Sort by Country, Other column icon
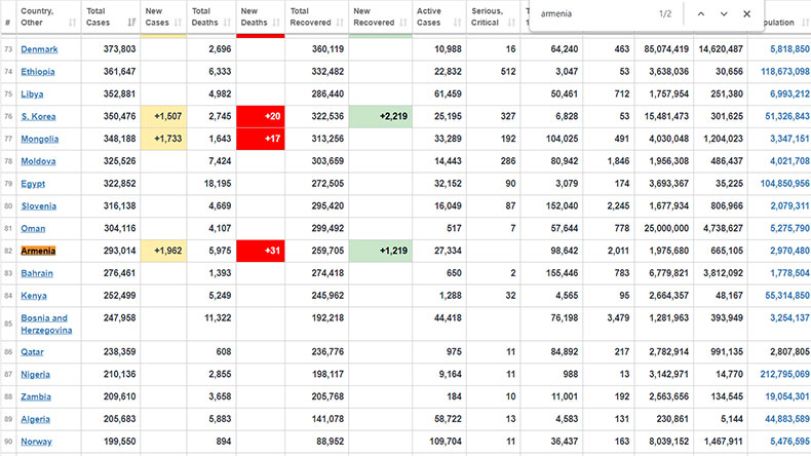This screenshot has width=811, height=456. coord(72,22)
